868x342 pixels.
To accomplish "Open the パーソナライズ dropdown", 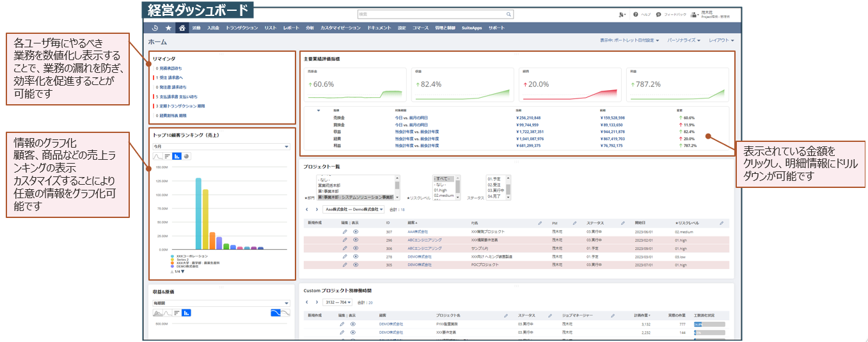I will (684, 40).
